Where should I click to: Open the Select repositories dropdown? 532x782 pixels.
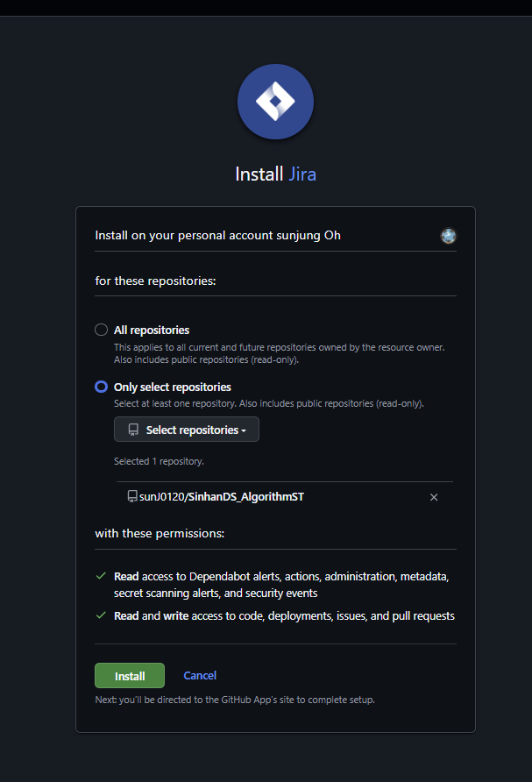[x=187, y=430]
